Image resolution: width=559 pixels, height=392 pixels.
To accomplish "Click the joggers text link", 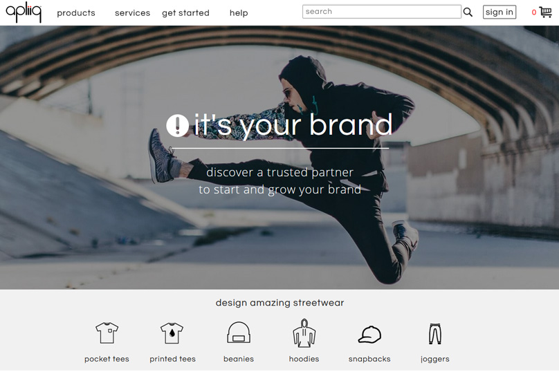I will coord(434,360).
